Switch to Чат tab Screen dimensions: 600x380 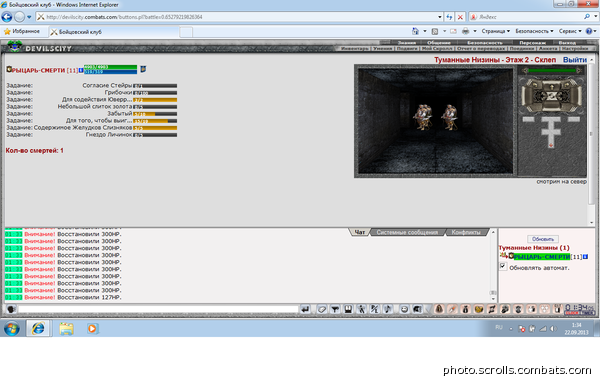coord(359,232)
